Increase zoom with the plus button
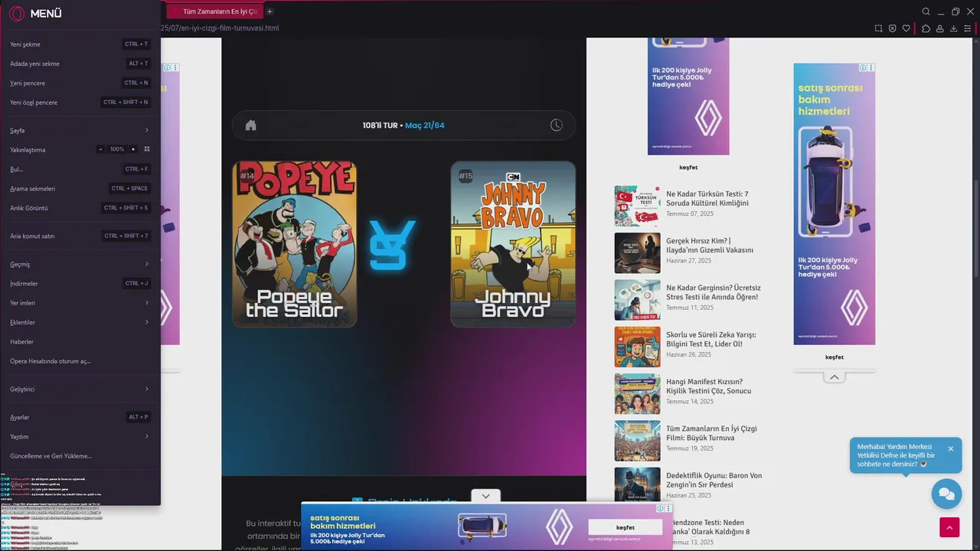The image size is (980, 551). (133, 149)
